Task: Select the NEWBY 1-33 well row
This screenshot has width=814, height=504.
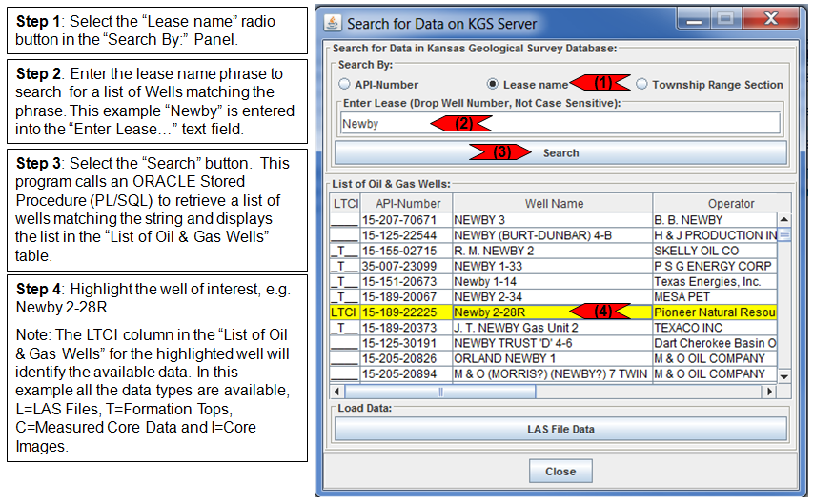Action: pos(554,266)
